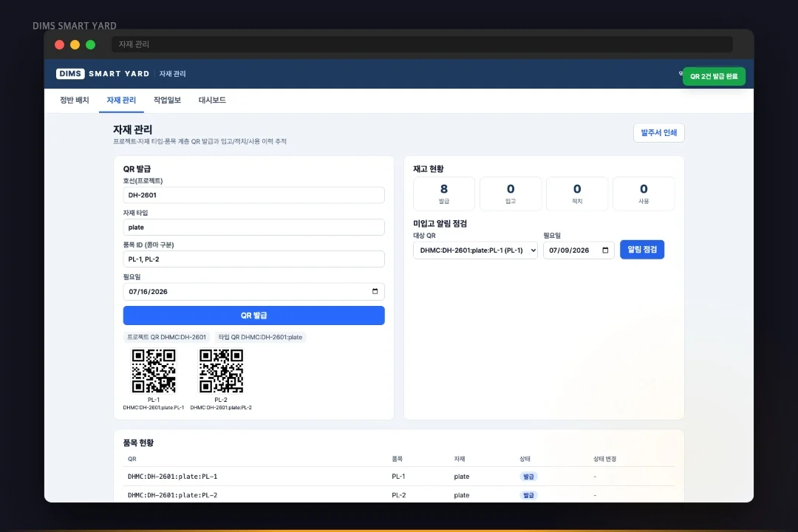Click the blue QR 발급 button
Screen dimensions: 798x532
pyautogui.click(x=254, y=316)
